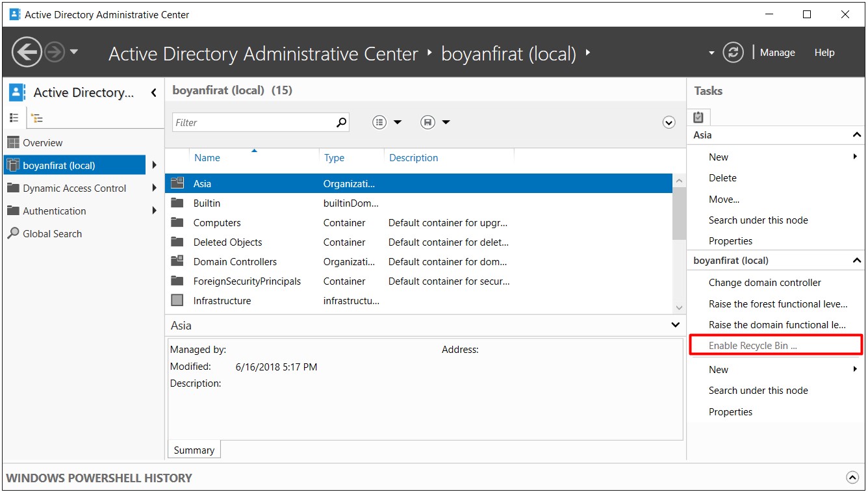Select the Asia organizational unit row

click(419, 184)
